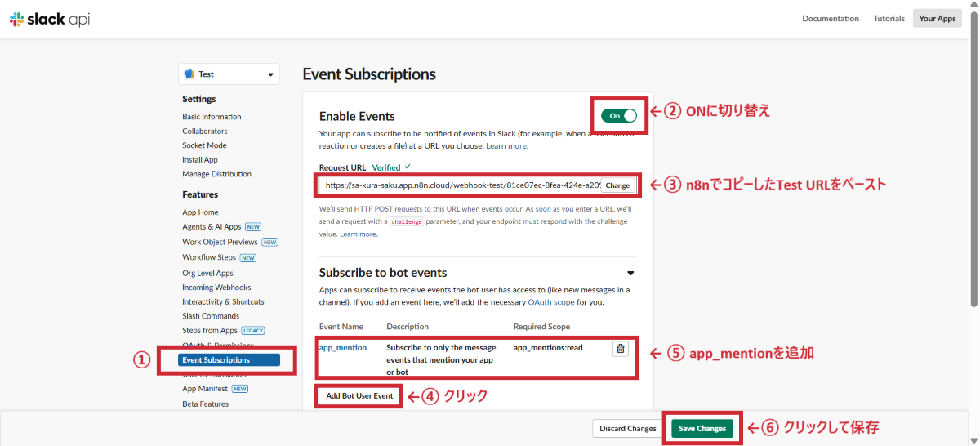Viewport: 980px width, 446px height.
Task: Click Change button beside the Request URL
Action: pyautogui.click(x=617, y=185)
